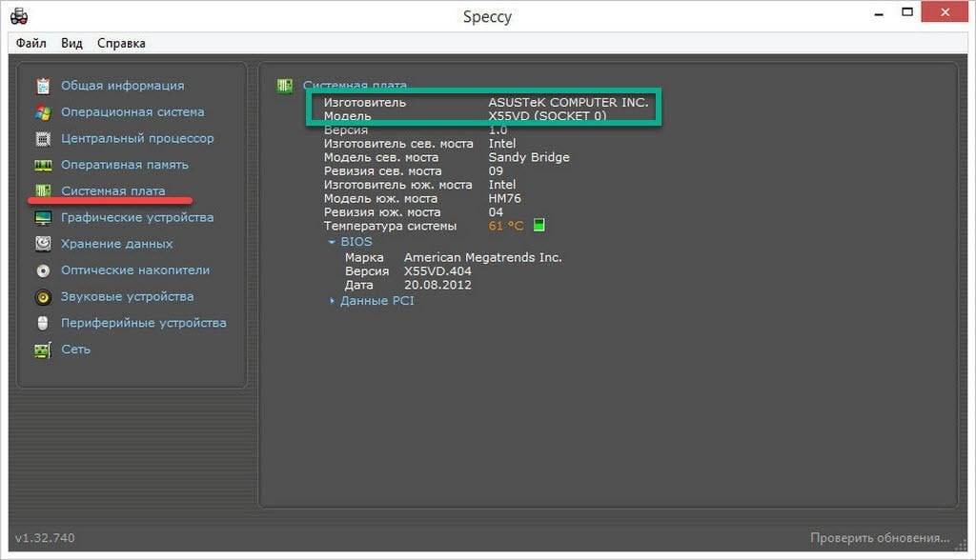Expand the Данные PCI section
Image resolution: width=976 pixels, height=560 pixels.
point(376,301)
